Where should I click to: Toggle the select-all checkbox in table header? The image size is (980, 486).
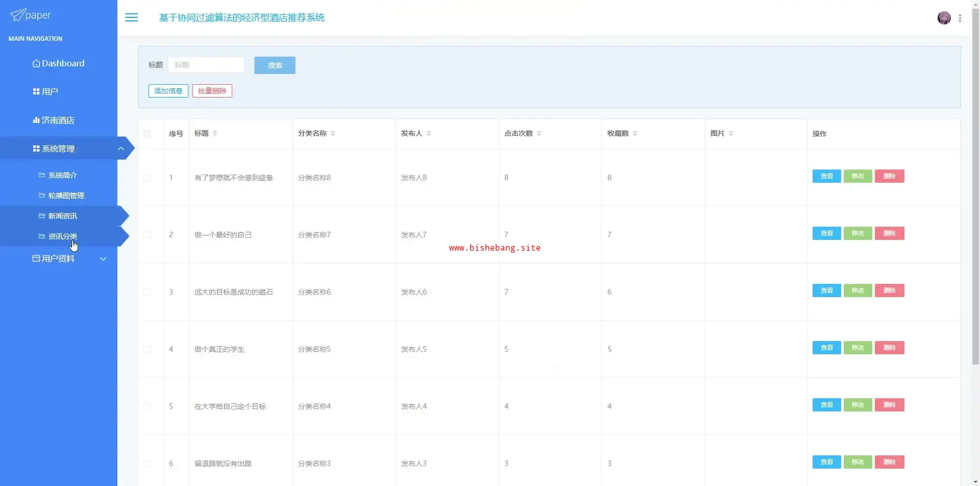(147, 134)
